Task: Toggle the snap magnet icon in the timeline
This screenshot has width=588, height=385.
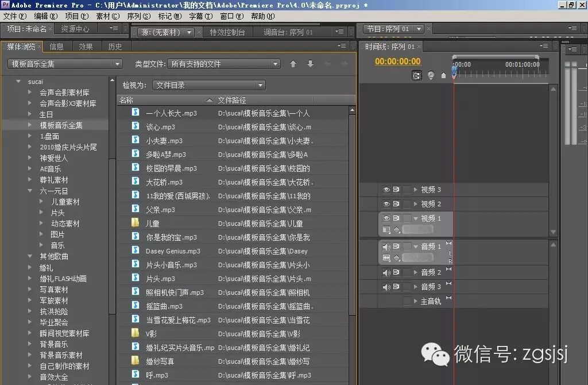Action: pyautogui.click(x=417, y=75)
